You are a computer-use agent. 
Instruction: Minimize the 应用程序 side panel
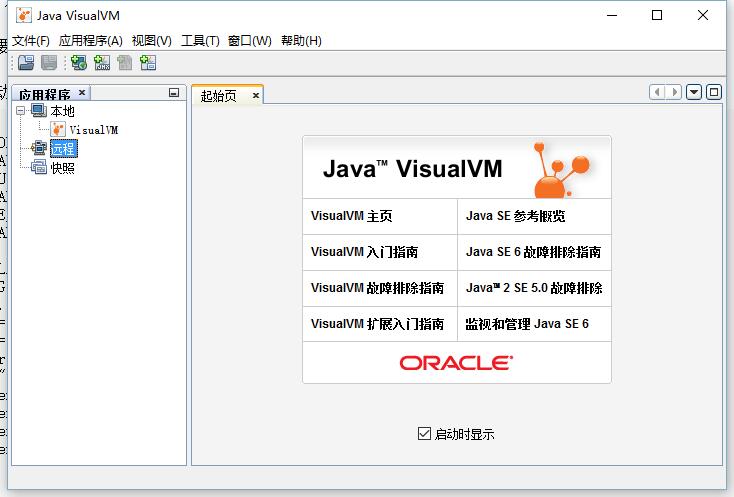pyautogui.click(x=174, y=93)
